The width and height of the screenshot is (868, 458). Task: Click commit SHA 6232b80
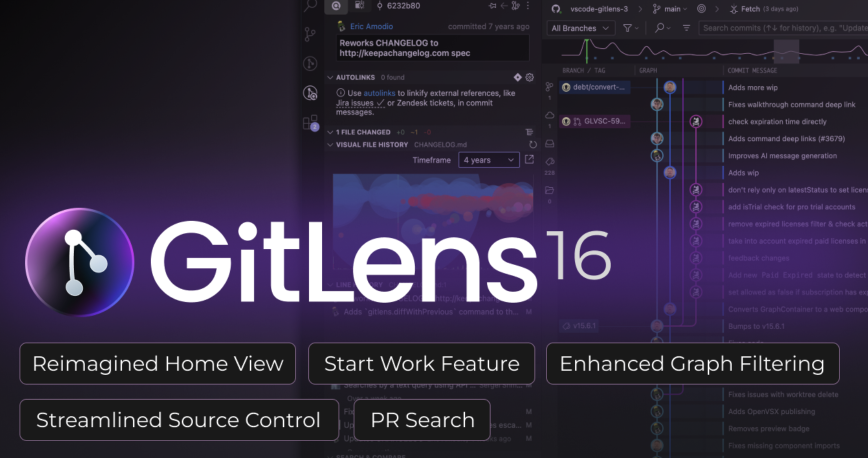coord(403,6)
